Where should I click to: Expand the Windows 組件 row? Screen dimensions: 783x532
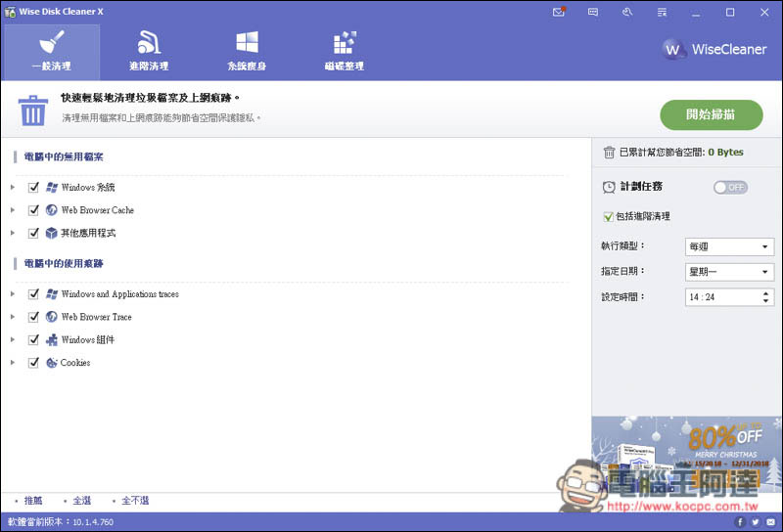[13, 340]
